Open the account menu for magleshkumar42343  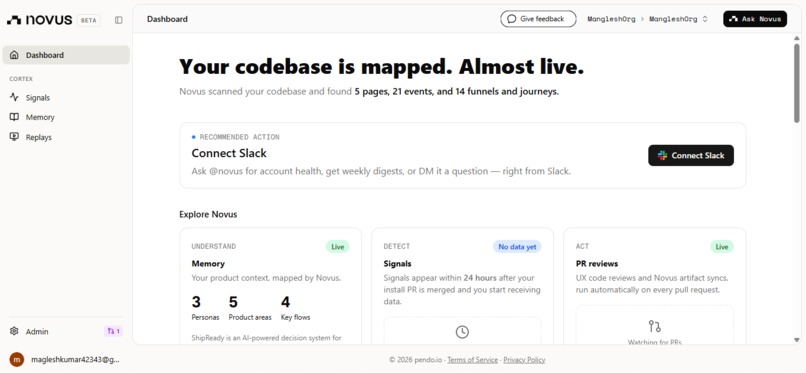(66, 360)
